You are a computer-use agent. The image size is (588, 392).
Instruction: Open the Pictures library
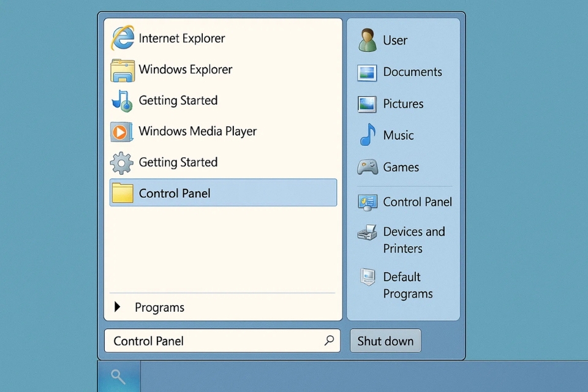point(402,104)
